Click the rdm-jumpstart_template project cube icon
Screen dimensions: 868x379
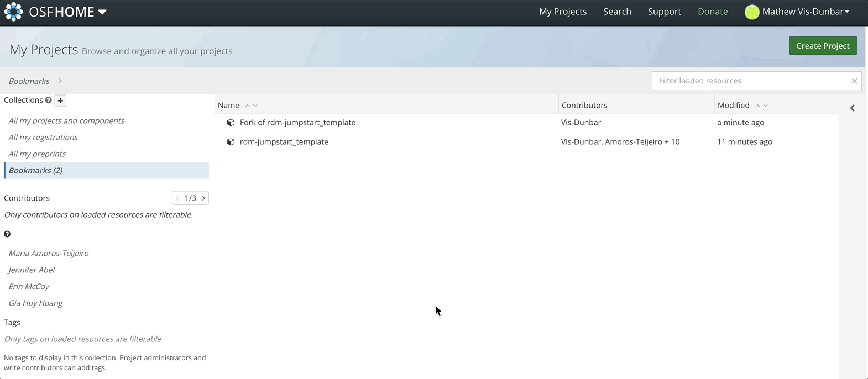(x=231, y=142)
